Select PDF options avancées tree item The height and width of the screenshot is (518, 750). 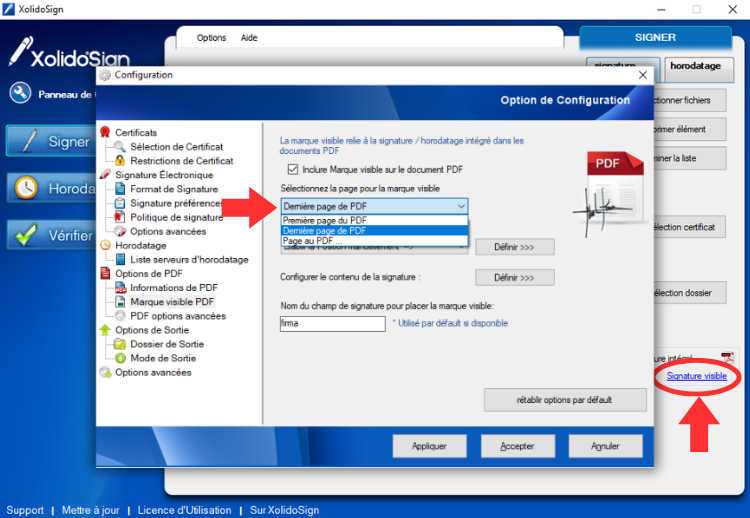coord(178,316)
